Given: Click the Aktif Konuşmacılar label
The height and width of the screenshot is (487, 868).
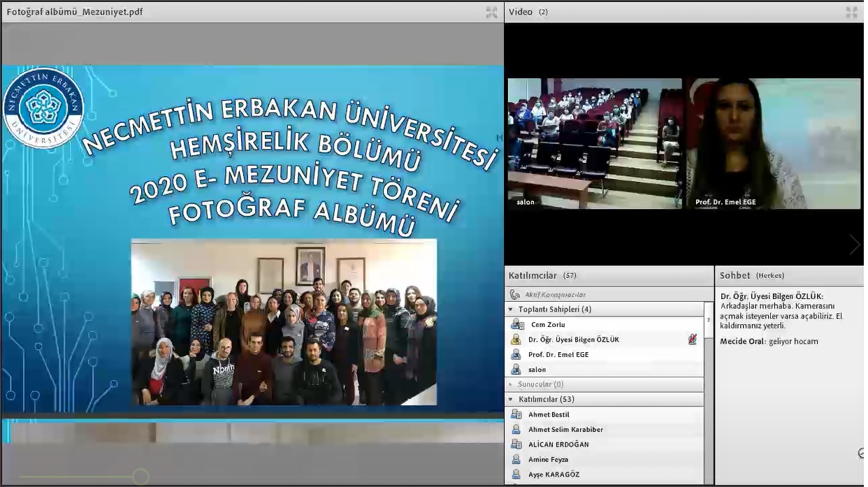Looking at the screenshot, I should pos(555,295).
